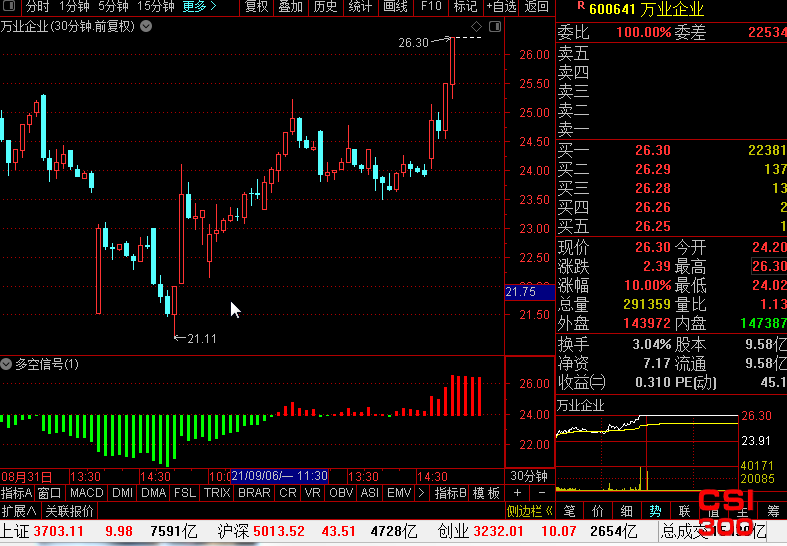The height and width of the screenshot is (546, 787).
Task: Click the 21/09/06 11:30 time marker
Action: click(279, 476)
